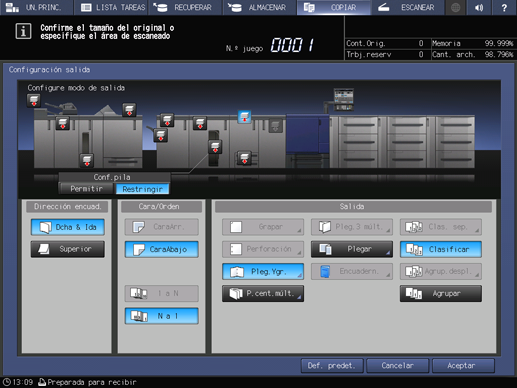Image resolution: width=517 pixels, height=388 pixels.
Task: Click the N.º juego set count 0001
Action: click(x=292, y=45)
